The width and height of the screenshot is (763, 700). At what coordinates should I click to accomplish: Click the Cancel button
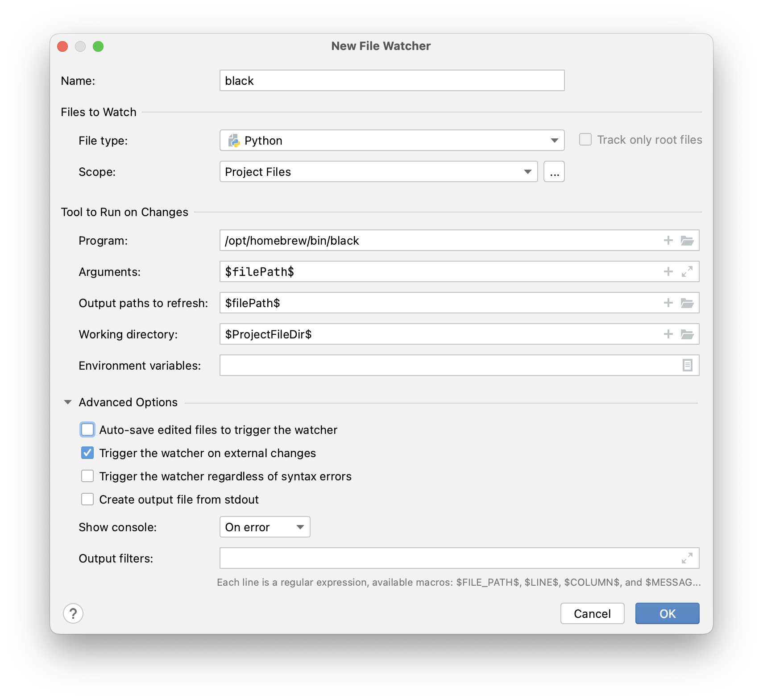592,613
